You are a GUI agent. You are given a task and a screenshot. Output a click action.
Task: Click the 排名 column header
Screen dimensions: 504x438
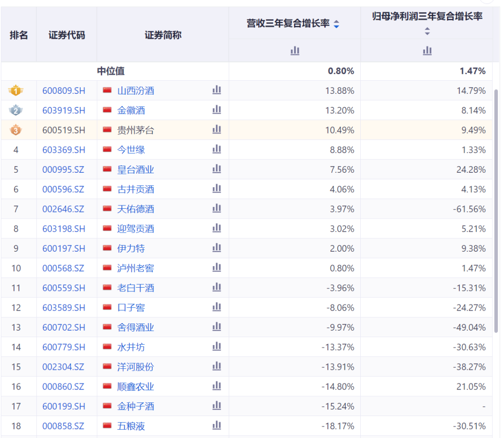(19, 35)
